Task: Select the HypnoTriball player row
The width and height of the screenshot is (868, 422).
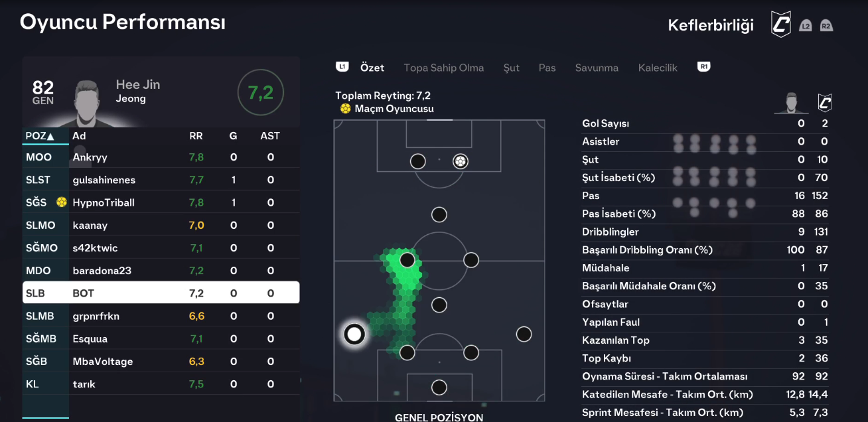Action: point(161,202)
